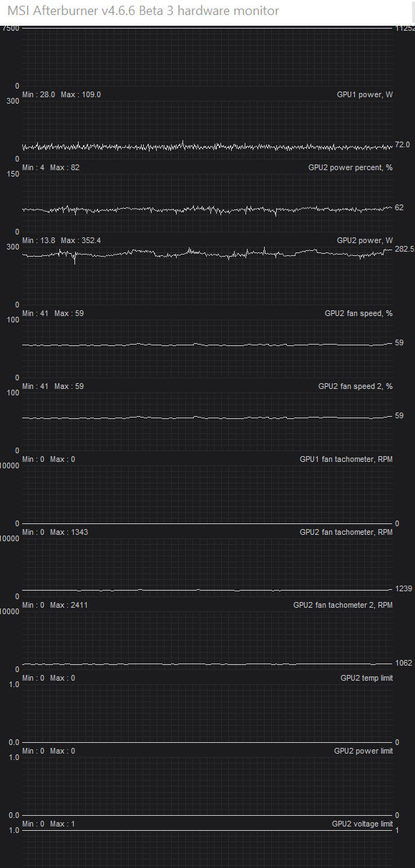Click the MSI Afterburner hardware monitor title
The width and height of the screenshot is (415, 868).
(x=143, y=11)
